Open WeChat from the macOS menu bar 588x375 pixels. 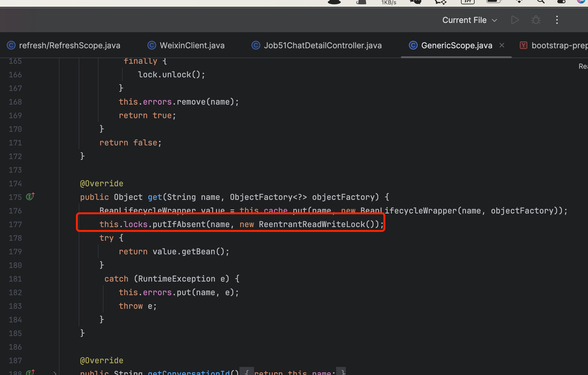tap(416, 2)
